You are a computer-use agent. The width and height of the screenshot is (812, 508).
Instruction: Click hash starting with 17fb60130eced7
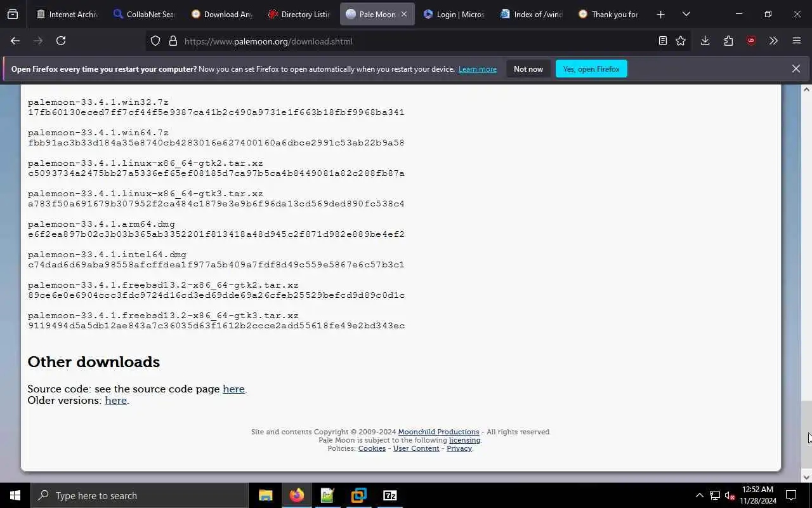pyautogui.click(x=216, y=112)
